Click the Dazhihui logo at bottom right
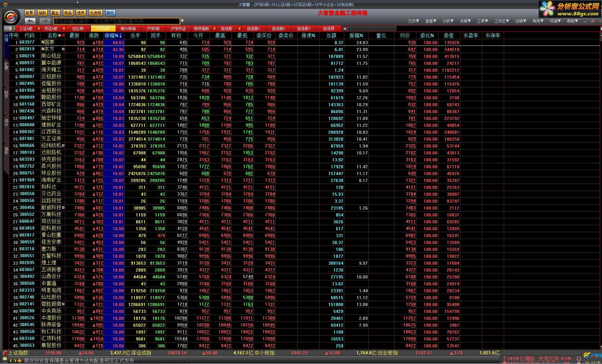 pos(592,355)
